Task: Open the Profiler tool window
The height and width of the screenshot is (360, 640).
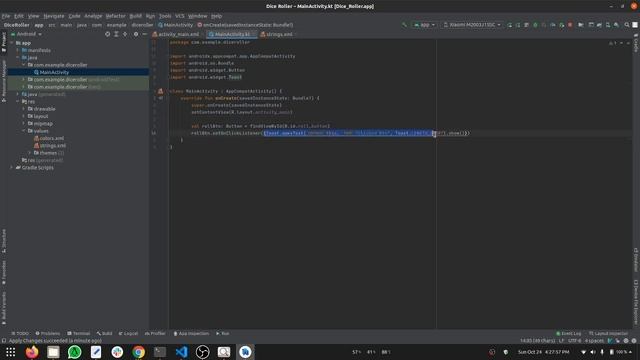Action: [155, 333]
